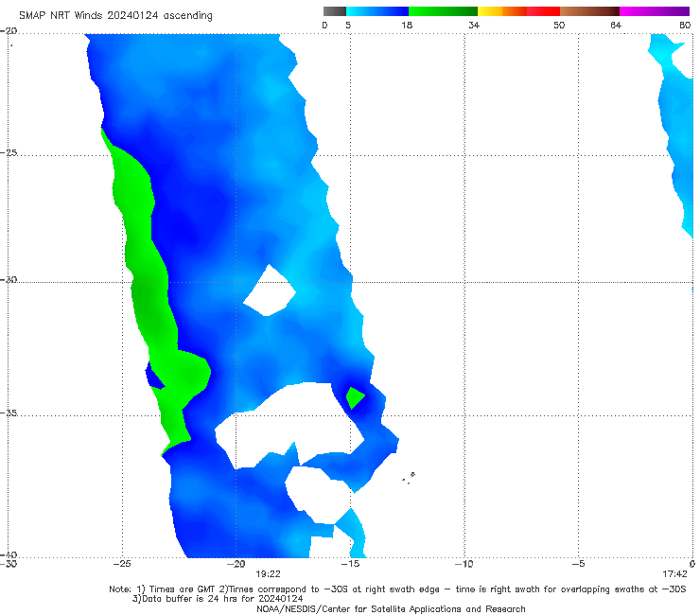The height and width of the screenshot is (615, 700).
Task: Click the red segment of the color bar
Action: pyautogui.click(x=543, y=11)
